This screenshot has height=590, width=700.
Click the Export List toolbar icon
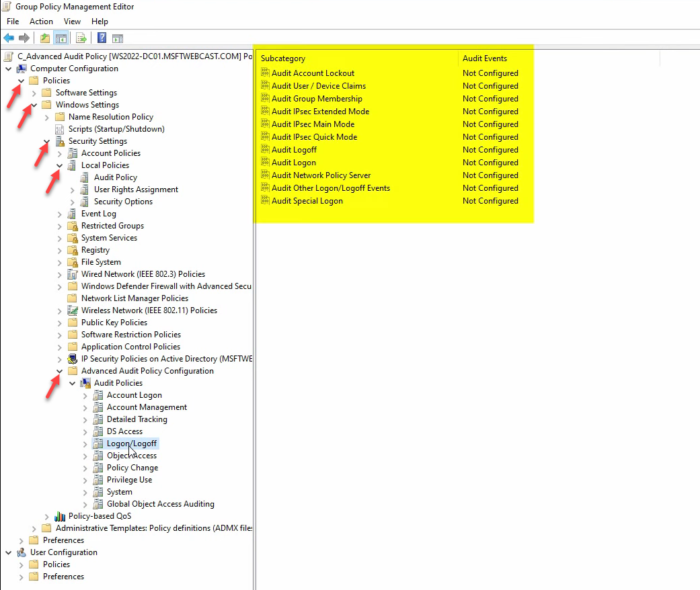(x=81, y=38)
